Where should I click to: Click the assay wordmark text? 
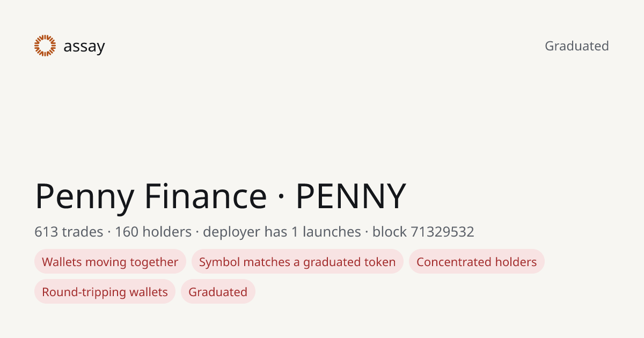pyautogui.click(x=84, y=47)
